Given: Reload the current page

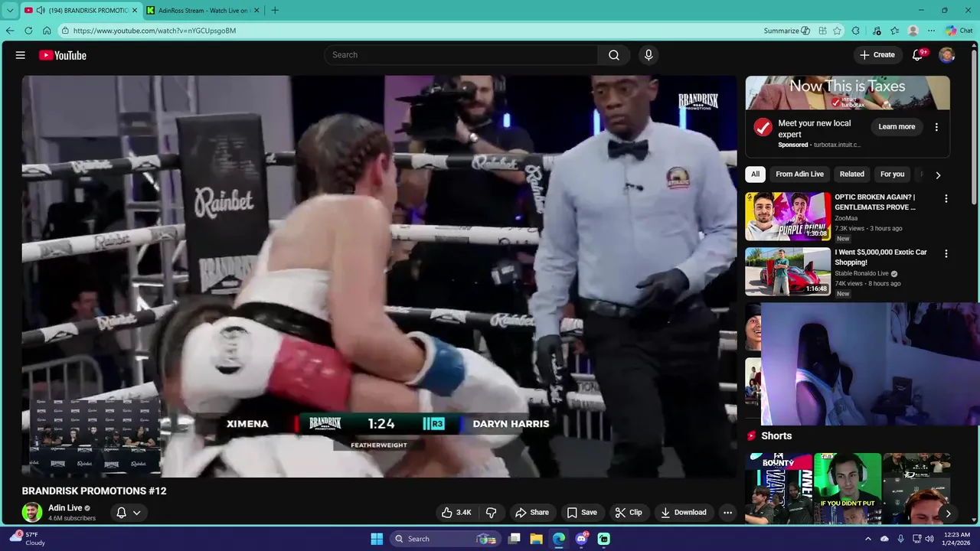Looking at the screenshot, I should tap(28, 31).
